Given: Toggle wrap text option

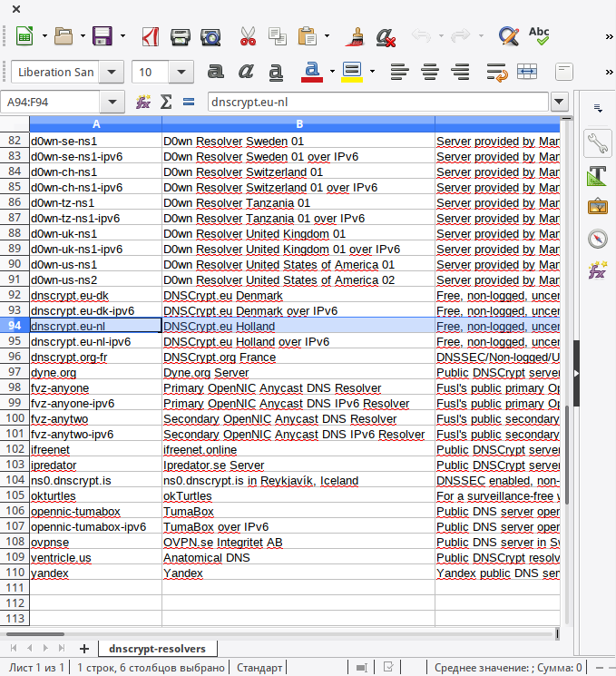Looking at the screenshot, I should tap(496, 72).
